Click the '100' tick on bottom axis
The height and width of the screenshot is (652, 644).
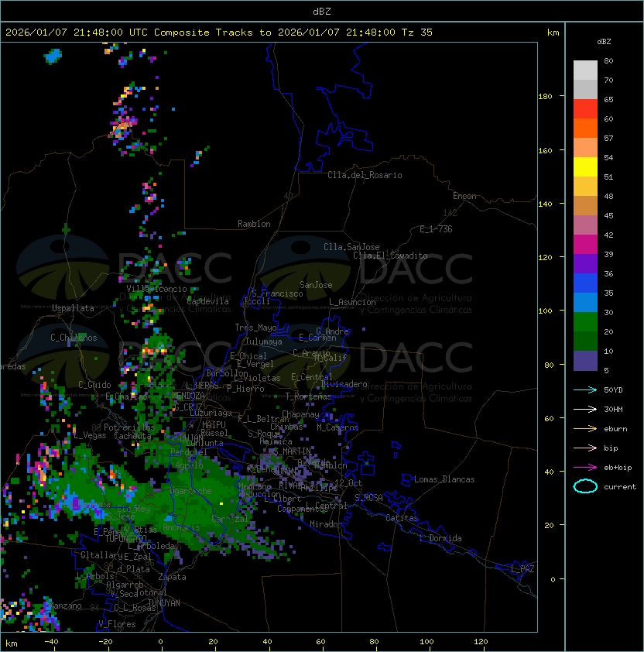point(426,642)
